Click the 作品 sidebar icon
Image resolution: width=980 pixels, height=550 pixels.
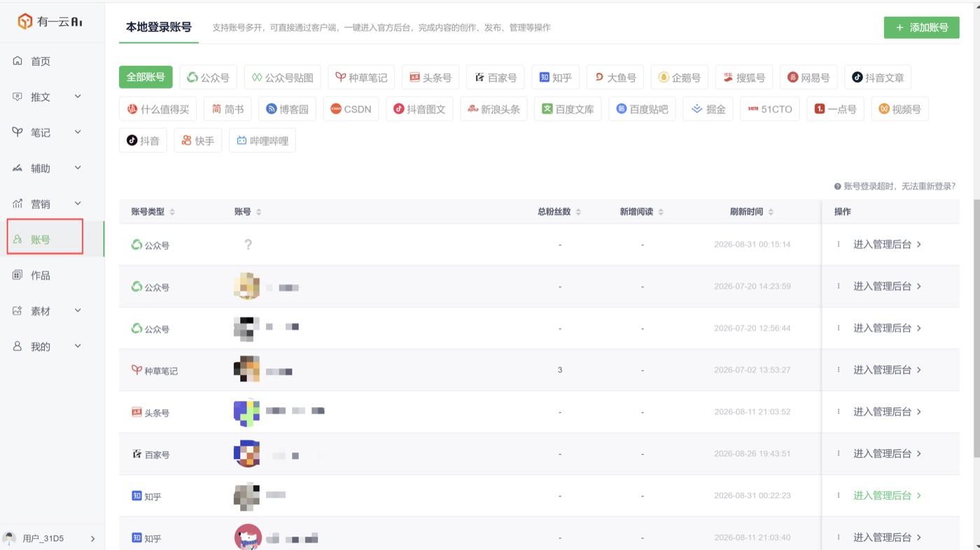pos(17,275)
